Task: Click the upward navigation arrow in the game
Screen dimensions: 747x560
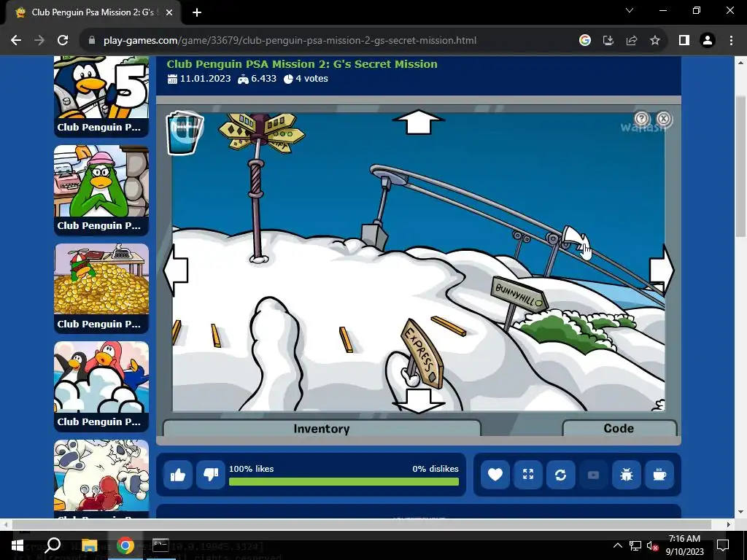Action: tap(418, 122)
